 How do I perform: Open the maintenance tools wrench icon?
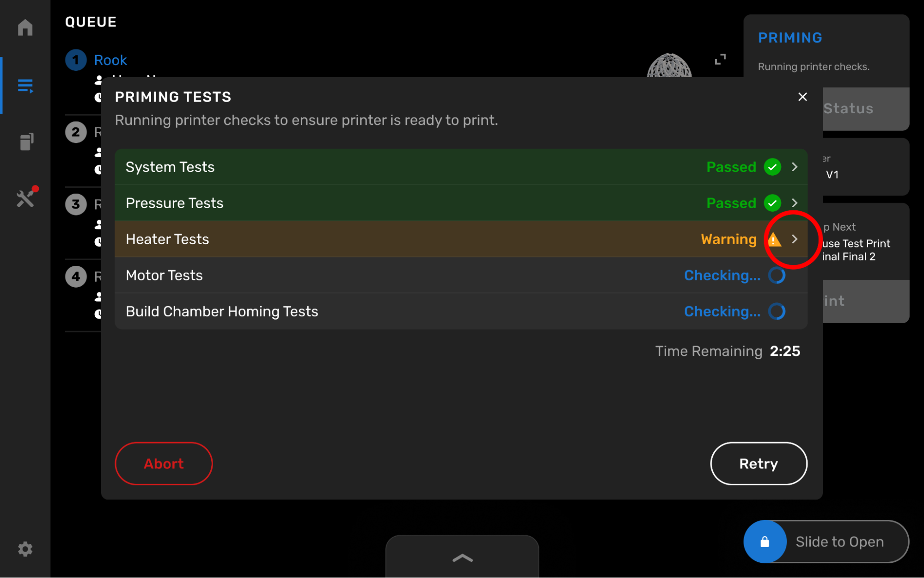[25, 198]
